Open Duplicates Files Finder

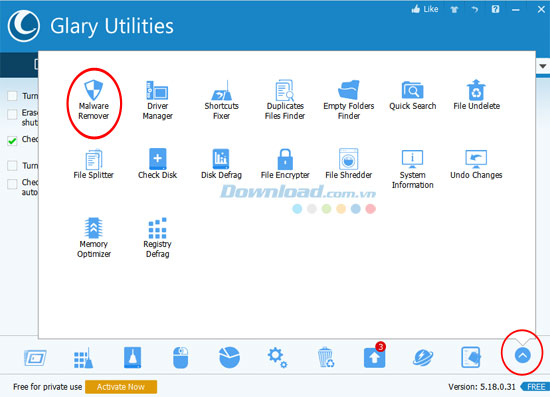click(285, 100)
